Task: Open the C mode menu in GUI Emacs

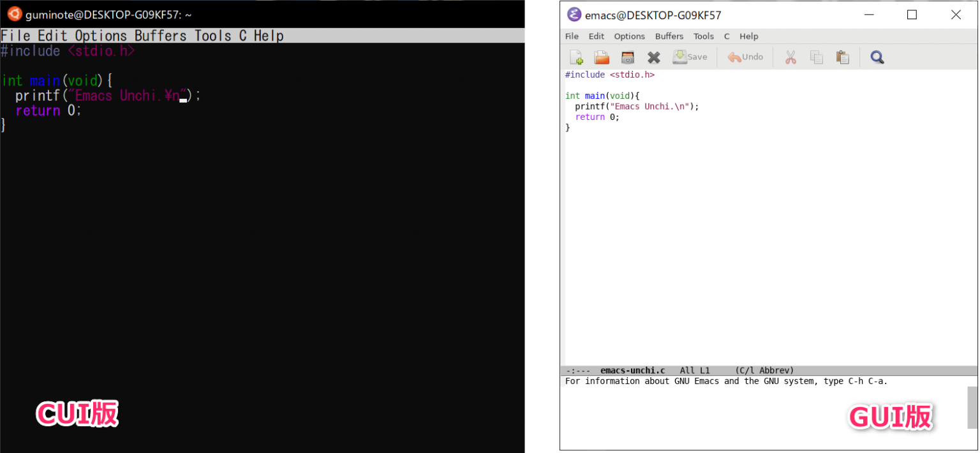Action: [727, 36]
